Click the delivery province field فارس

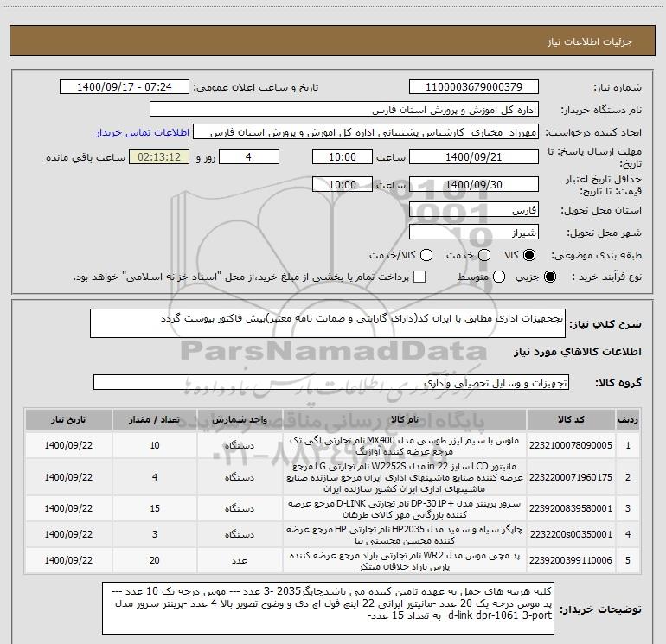[x=474, y=210]
